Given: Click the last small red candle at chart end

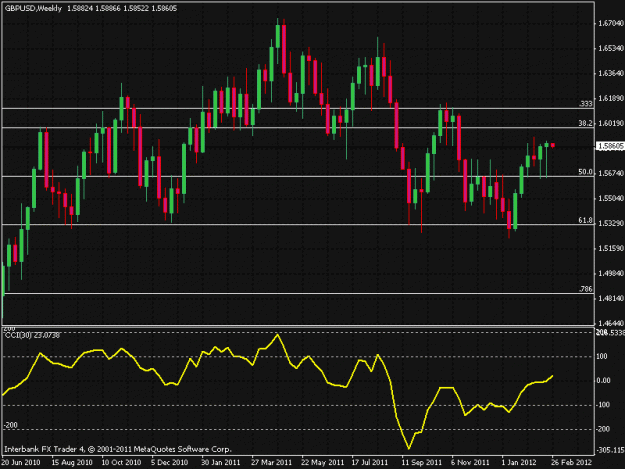Looking at the screenshot, I should pos(553,145).
